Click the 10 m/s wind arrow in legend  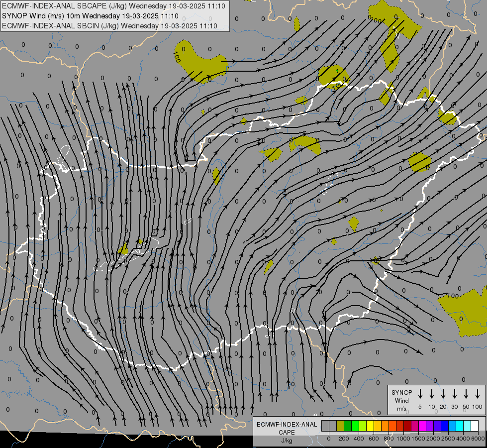(432, 393)
